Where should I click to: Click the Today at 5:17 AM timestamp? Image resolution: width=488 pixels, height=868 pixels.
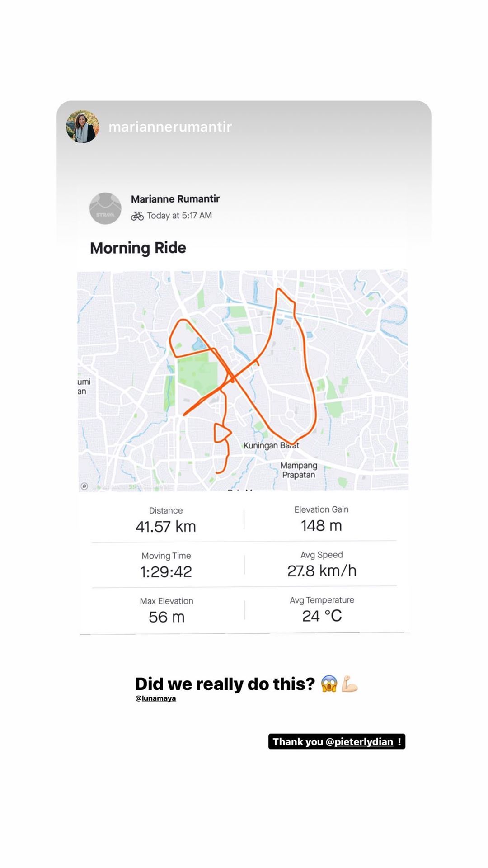179,216
